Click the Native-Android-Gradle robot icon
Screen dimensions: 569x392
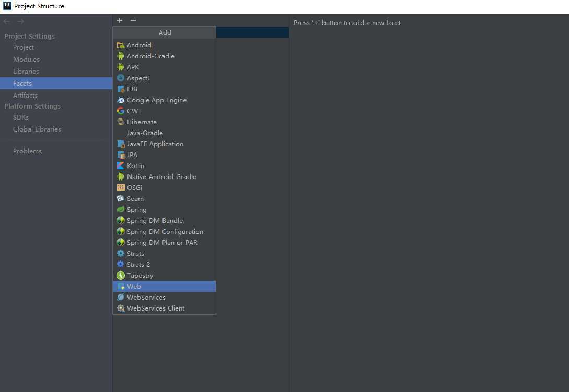click(x=121, y=176)
